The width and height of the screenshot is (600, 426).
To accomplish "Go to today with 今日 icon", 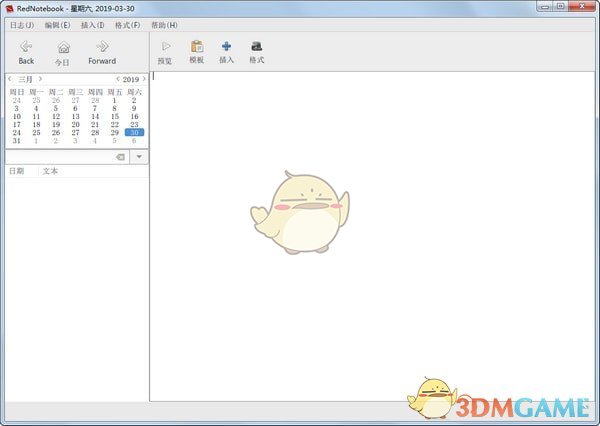I will 63,51.
